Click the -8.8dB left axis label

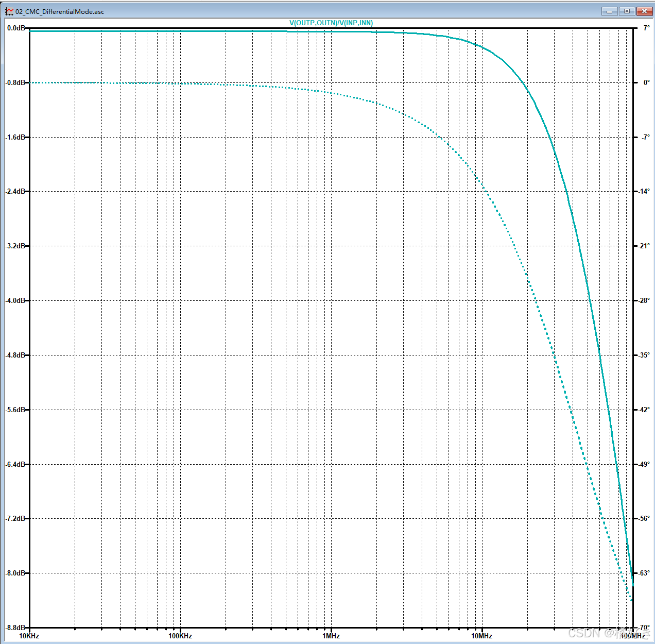click(x=15, y=628)
